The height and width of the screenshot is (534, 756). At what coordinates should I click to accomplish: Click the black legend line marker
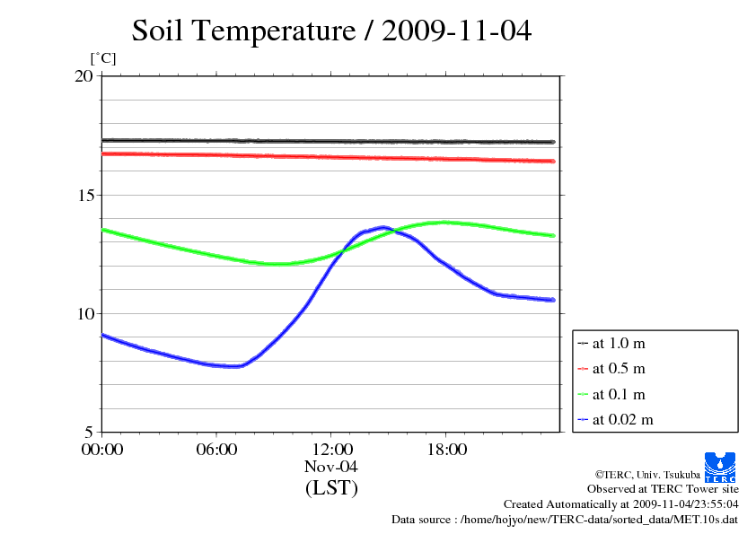pyautogui.click(x=583, y=343)
